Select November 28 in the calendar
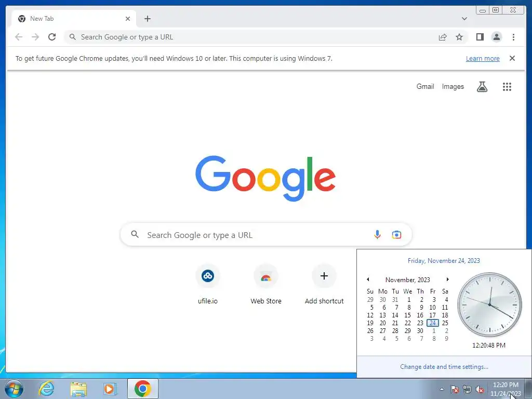The width and height of the screenshot is (532, 399). point(395,330)
